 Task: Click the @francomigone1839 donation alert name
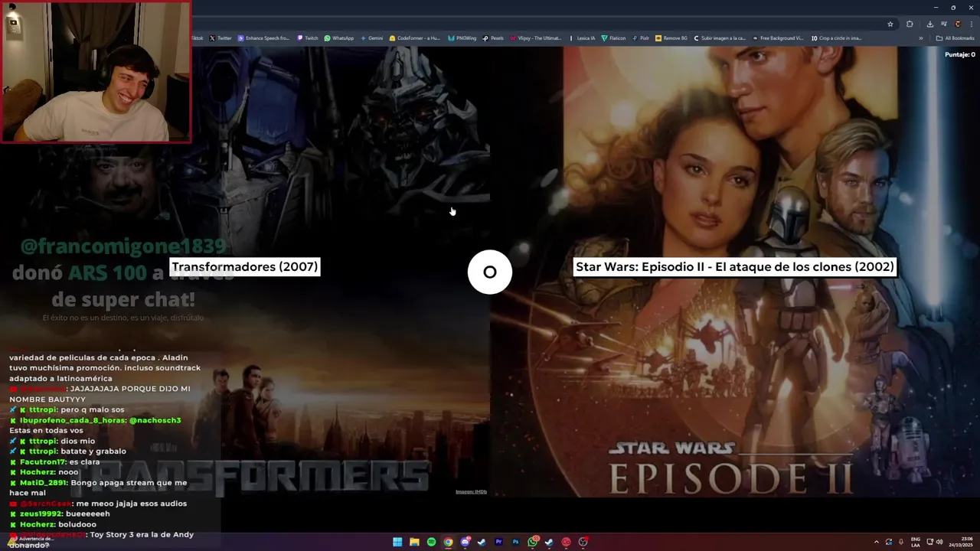pyautogui.click(x=123, y=246)
